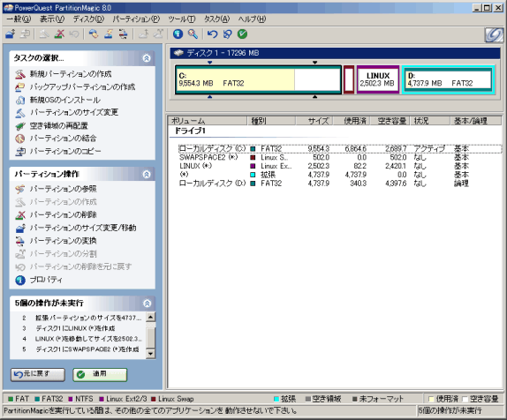Viewport: 507px width, 420px height.
Task: Open the 一般(G) menu
Action: [x=19, y=19]
